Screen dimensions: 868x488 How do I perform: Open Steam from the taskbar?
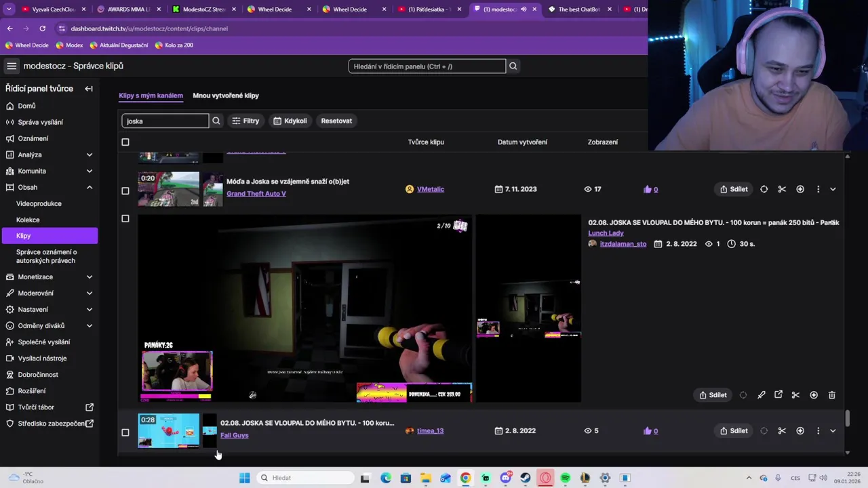coord(526,478)
